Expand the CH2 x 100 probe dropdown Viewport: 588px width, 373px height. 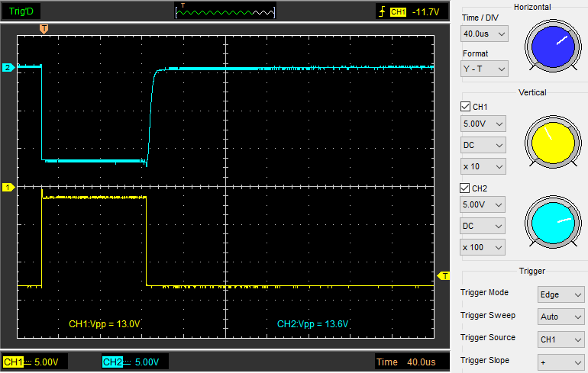[x=484, y=247]
